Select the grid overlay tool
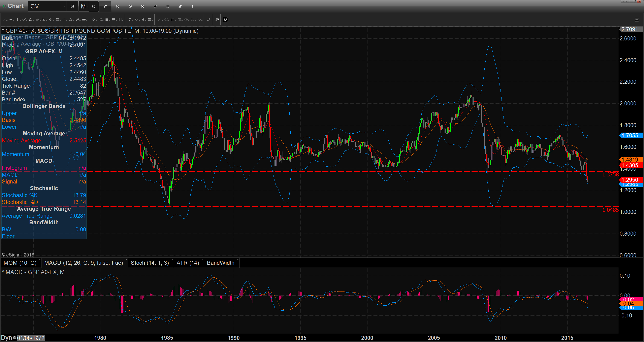The image size is (644, 342). [x=173, y=20]
